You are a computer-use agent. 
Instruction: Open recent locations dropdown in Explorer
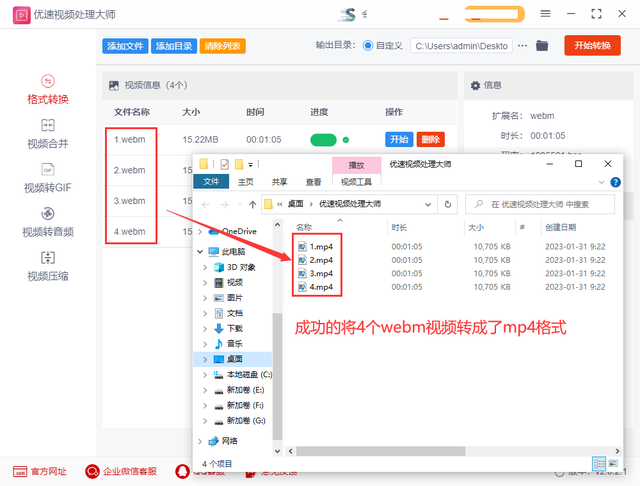tap(240, 204)
